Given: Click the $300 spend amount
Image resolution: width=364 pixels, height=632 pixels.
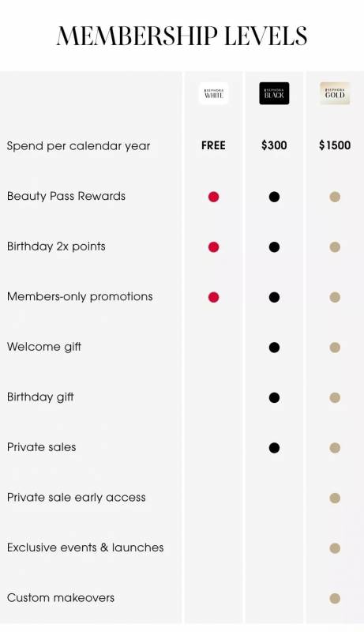Looking at the screenshot, I should coord(274,145).
